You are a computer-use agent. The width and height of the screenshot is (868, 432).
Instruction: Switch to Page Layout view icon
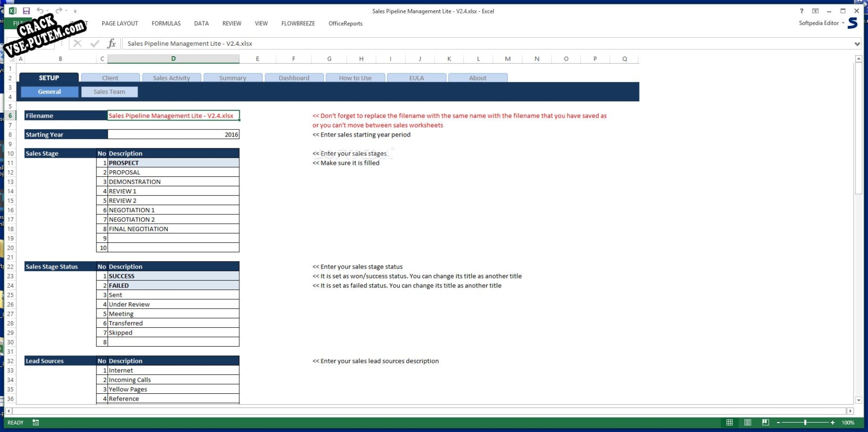[747, 423]
